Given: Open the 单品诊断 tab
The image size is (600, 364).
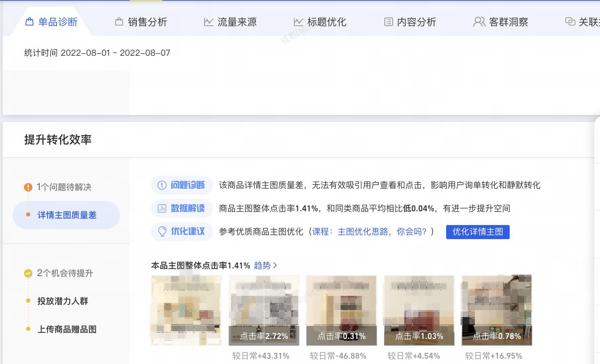Looking at the screenshot, I should tap(51, 22).
